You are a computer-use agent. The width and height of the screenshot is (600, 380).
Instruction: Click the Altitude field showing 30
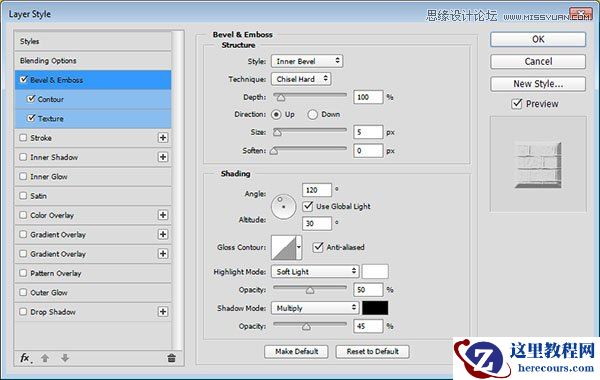pos(317,223)
